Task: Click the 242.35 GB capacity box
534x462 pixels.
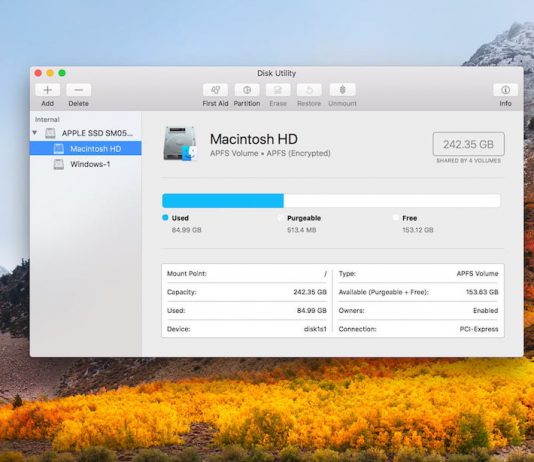Action: (x=468, y=144)
